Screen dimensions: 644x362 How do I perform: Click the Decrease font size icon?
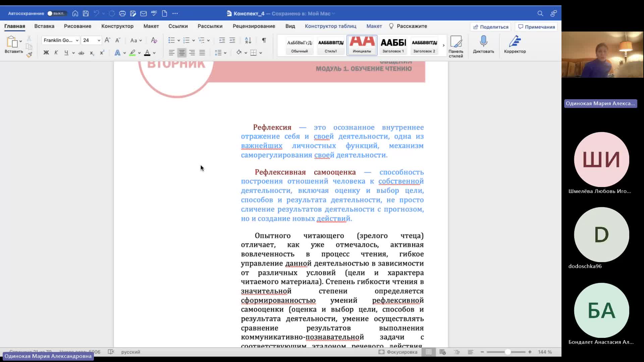coord(118,40)
